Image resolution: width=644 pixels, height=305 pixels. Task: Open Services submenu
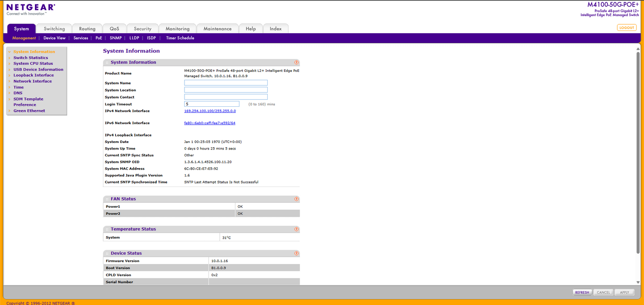[x=81, y=38]
